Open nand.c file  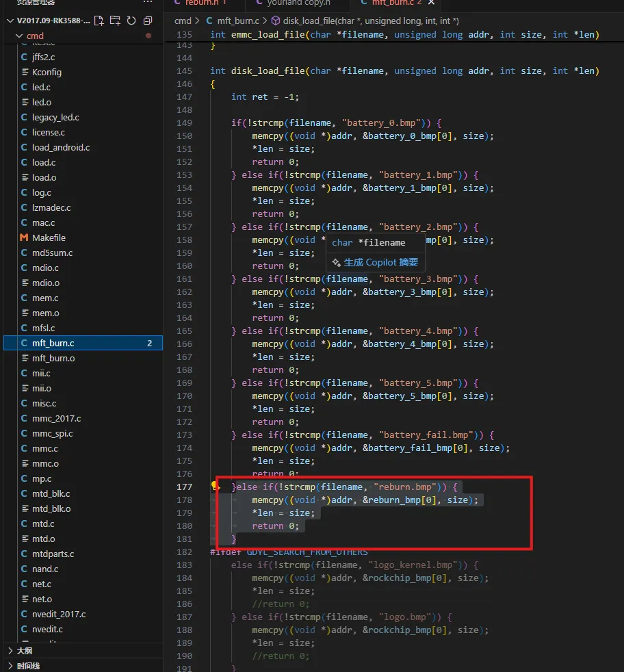click(x=83, y=569)
